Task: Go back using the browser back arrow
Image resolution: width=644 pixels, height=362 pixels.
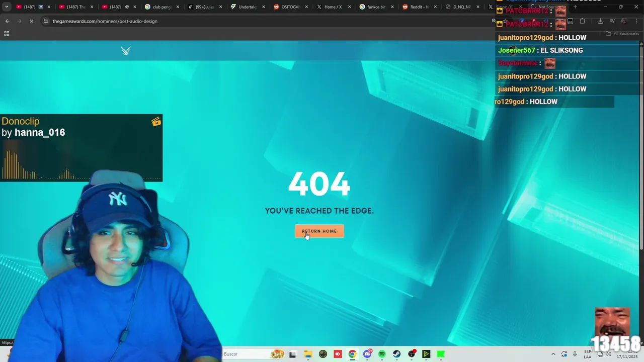Action: (7, 21)
